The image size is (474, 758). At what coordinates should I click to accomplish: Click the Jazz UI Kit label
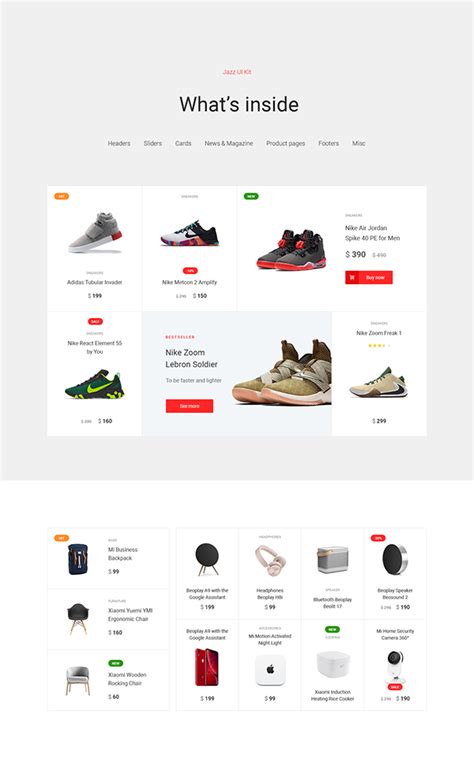point(237,72)
